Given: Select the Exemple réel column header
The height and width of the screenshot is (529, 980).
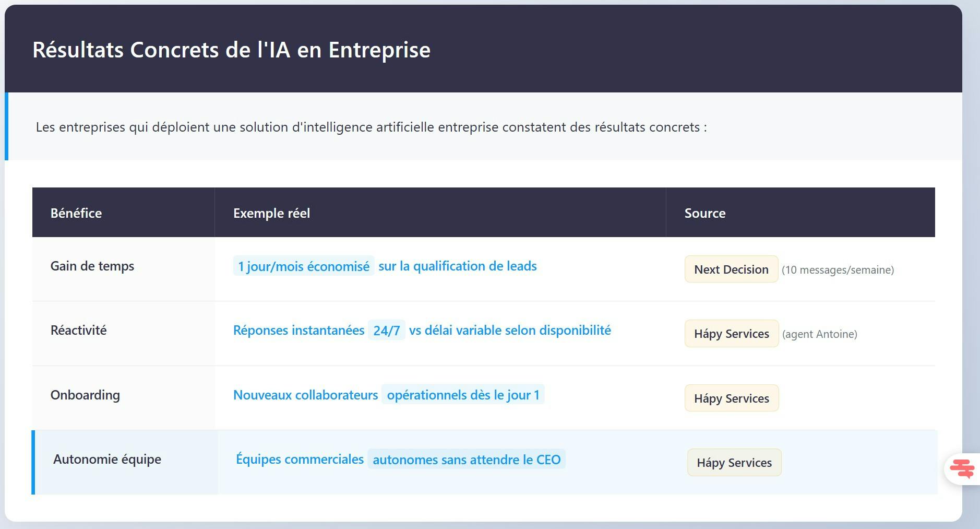Looking at the screenshot, I should (x=272, y=213).
